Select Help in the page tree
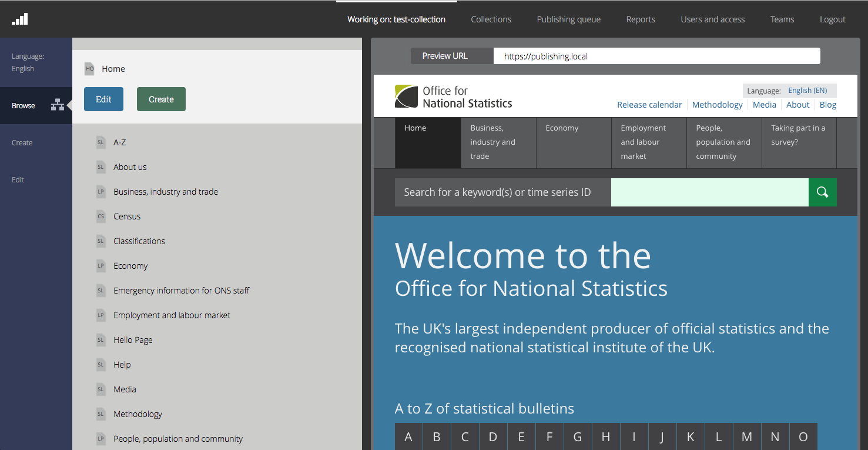Viewport: 868px width, 450px height. (122, 365)
